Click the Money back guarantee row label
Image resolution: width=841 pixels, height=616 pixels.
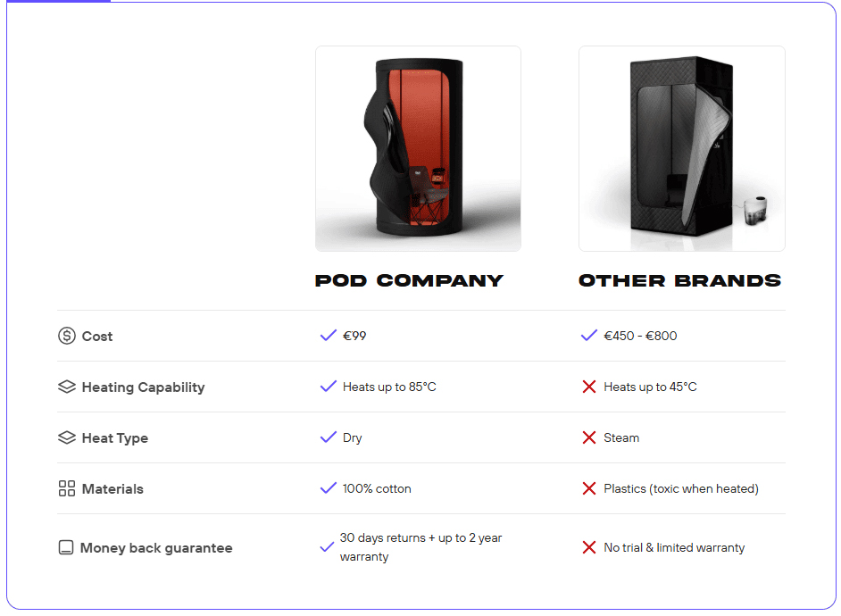pyautogui.click(x=156, y=548)
